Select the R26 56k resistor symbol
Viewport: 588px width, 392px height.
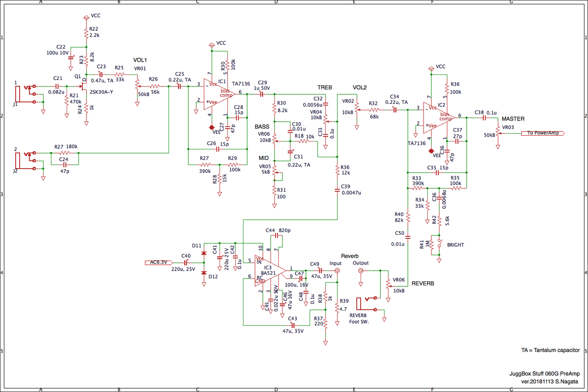155,86
